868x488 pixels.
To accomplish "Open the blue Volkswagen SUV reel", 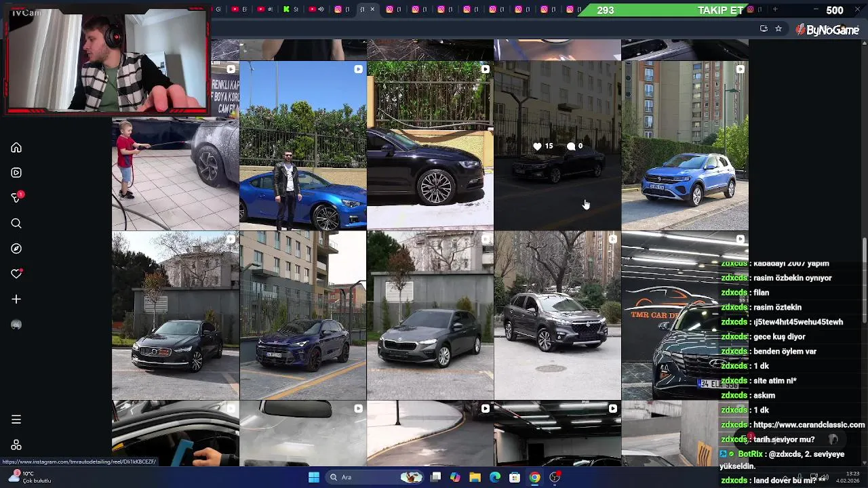I will [685, 146].
